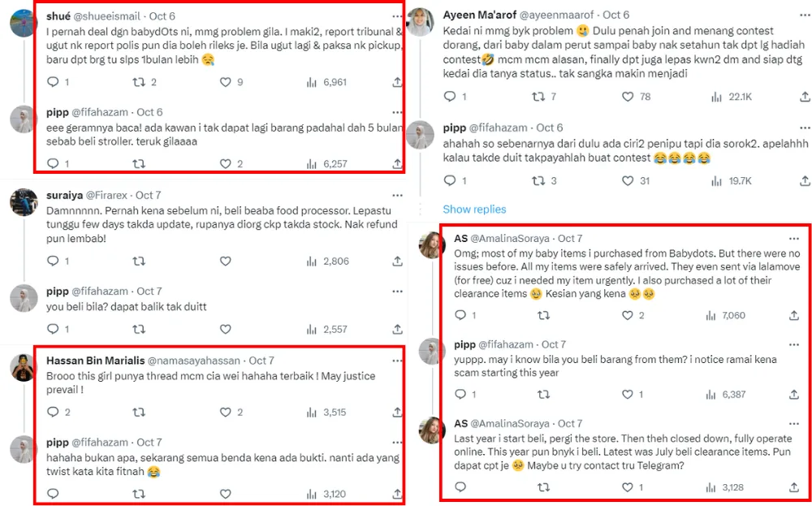This screenshot has width=812, height=506.
Task: Click Hassan Bin Marialis's profile picture
Action: pyautogui.click(x=24, y=367)
